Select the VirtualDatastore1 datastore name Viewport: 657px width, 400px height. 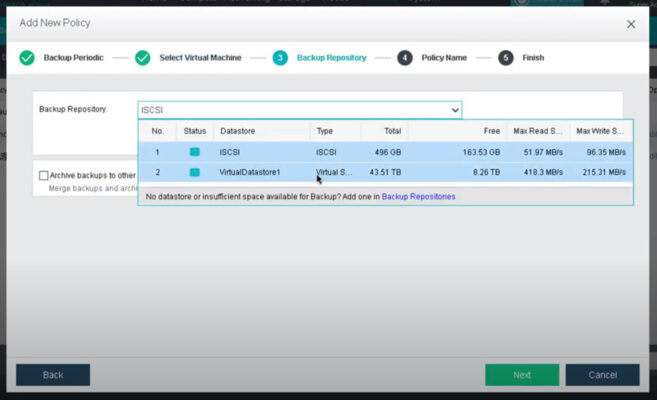[250, 172]
